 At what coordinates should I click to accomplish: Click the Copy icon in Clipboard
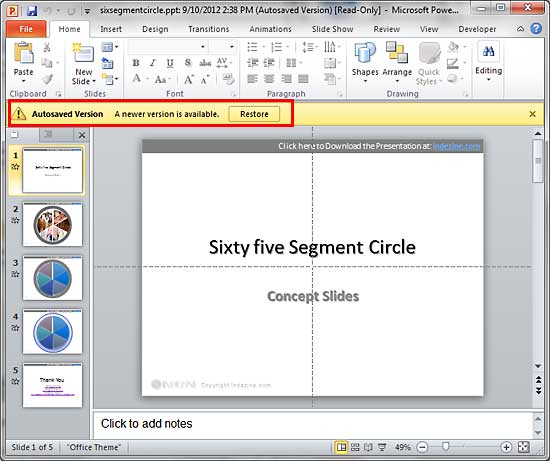[x=47, y=63]
